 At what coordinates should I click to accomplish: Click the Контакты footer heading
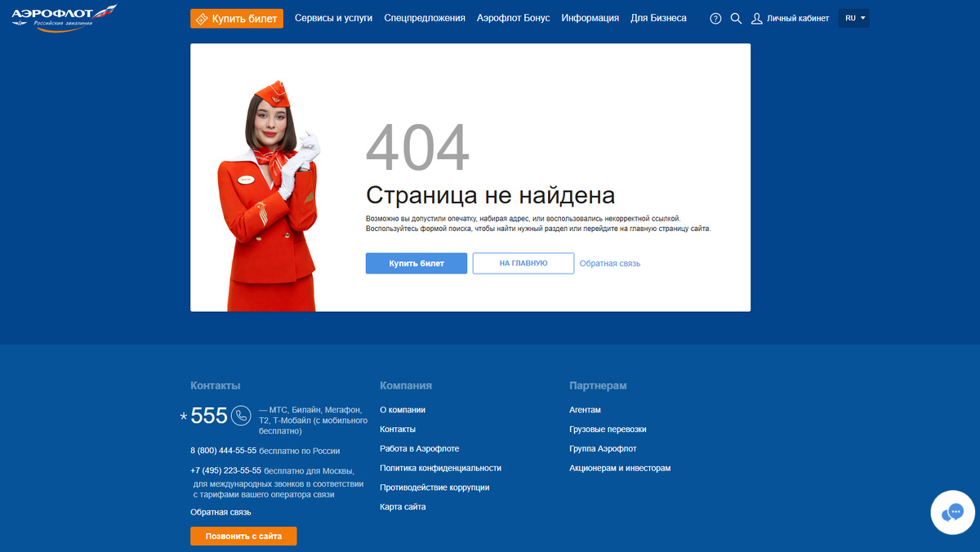(216, 385)
